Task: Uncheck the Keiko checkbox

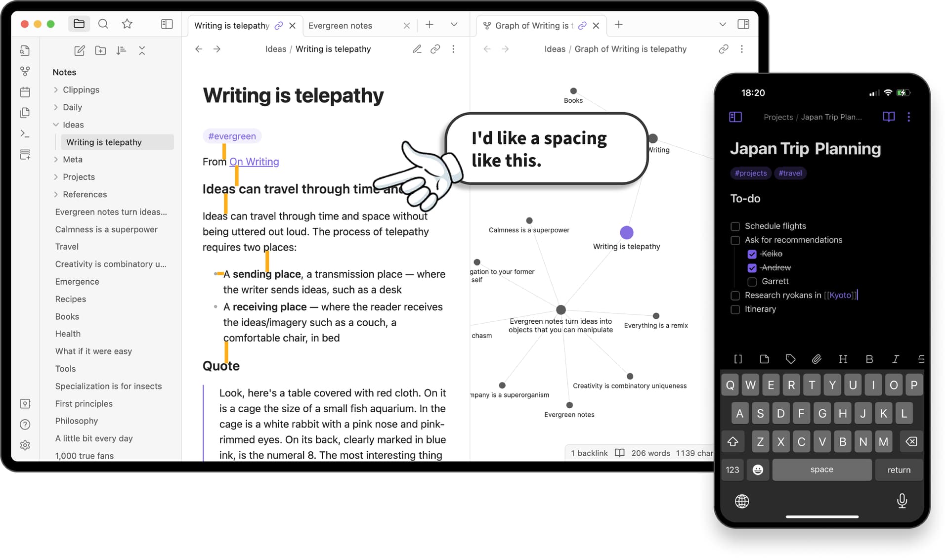Action: [752, 254]
